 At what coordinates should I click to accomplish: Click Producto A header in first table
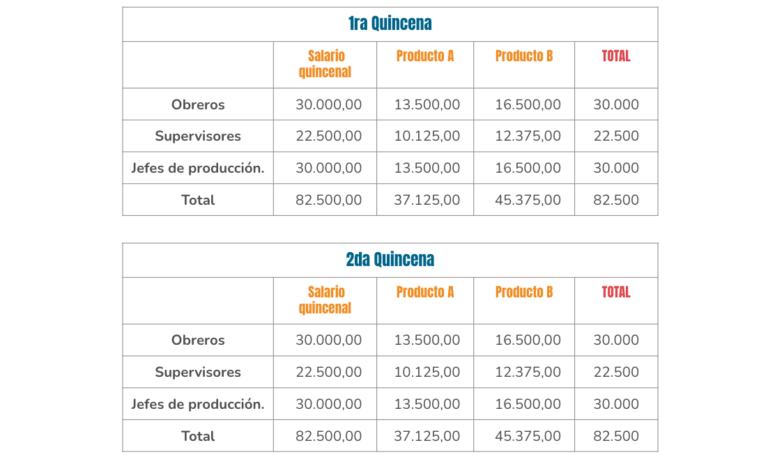(x=425, y=56)
